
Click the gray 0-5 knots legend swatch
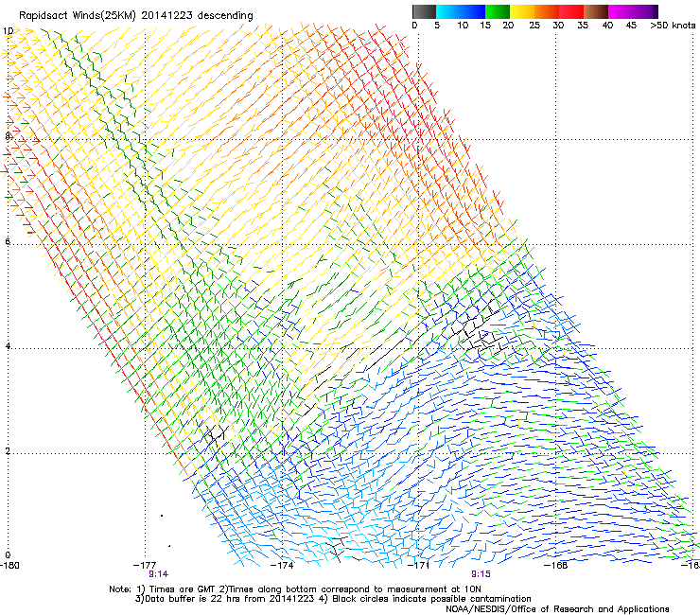(x=424, y=11)
